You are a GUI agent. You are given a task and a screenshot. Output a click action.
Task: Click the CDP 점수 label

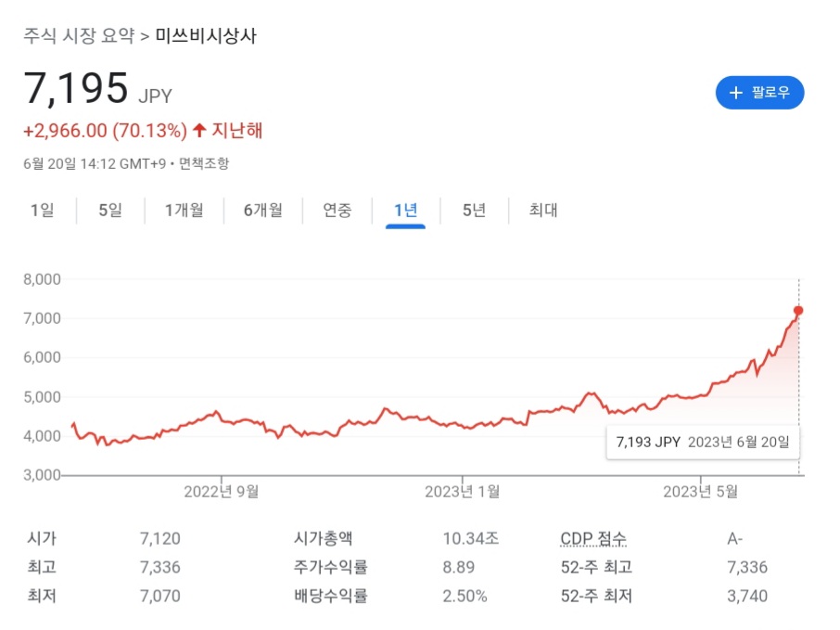[593, 538]
